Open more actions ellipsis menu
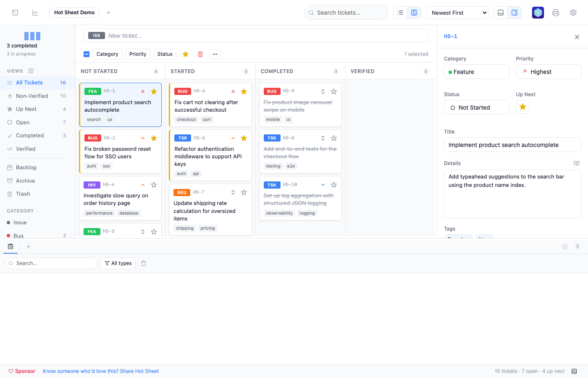The height and width of the screenshot is (378, 588). point(215,54)
